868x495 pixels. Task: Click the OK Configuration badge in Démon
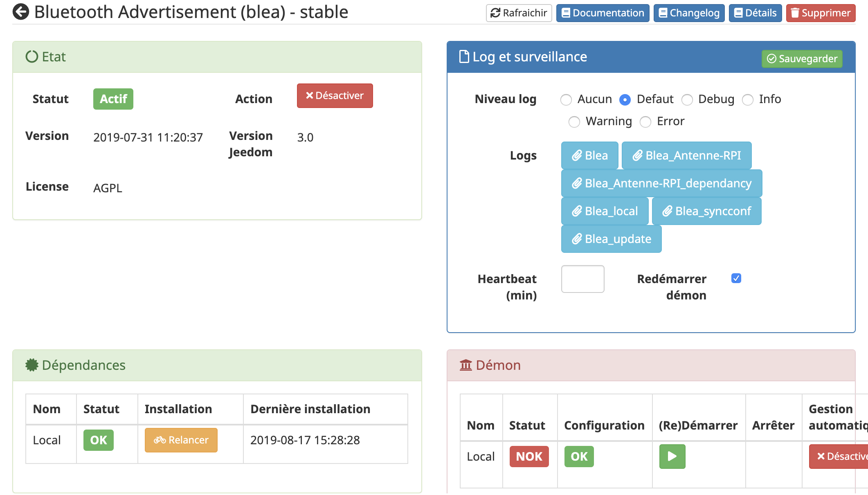(579, 457)
